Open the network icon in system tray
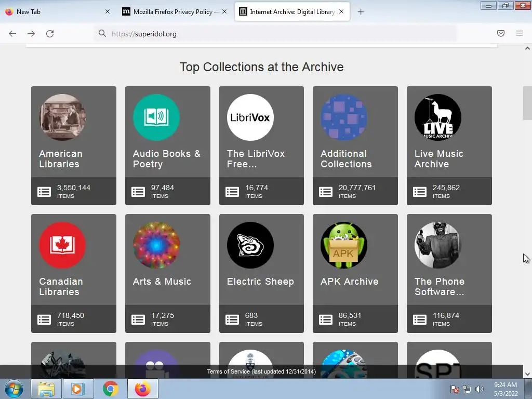The image size is (532, 399). pos(467,389)
